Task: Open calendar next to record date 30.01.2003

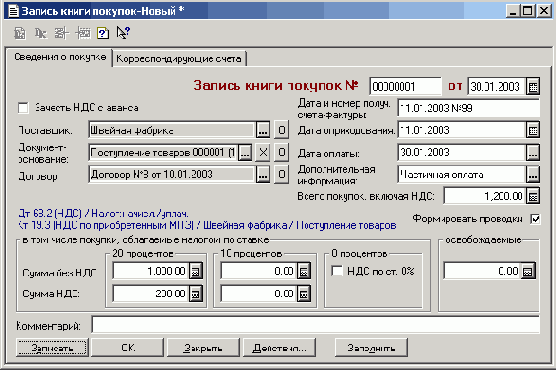Action: (533, 86)
